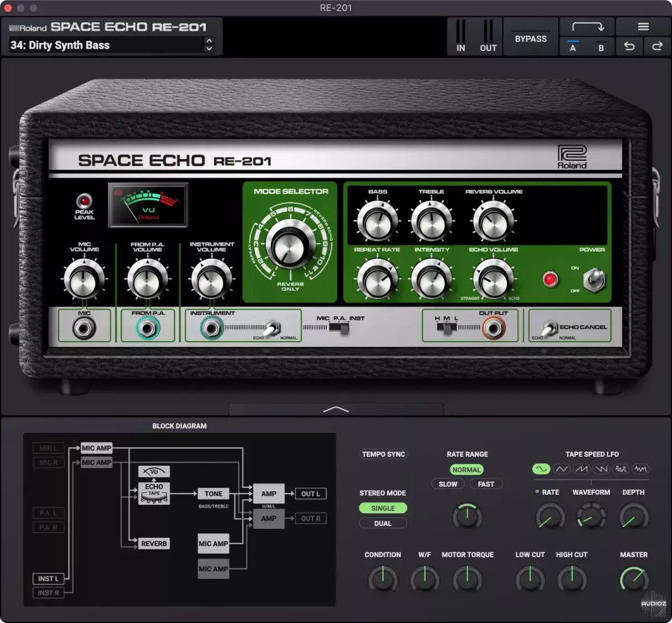Select DUAL stereo mode
The height and width of the screenshot is (623, 672).
(x=383, y=523)
